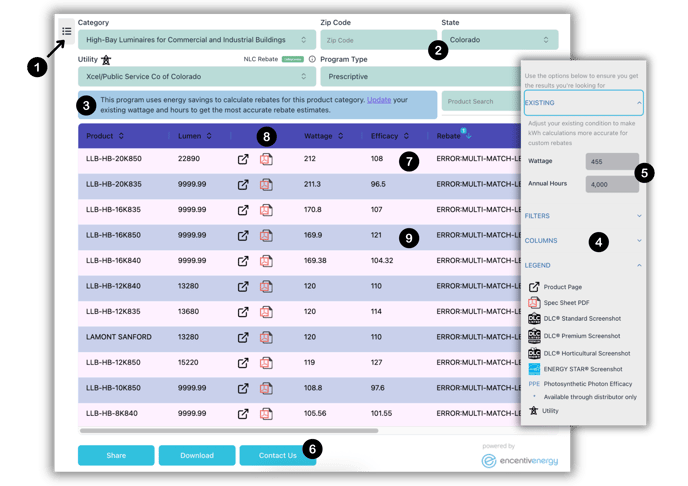
Task: Click the Update link in notice
Action: pyautogui.click(x=379, y=100)
